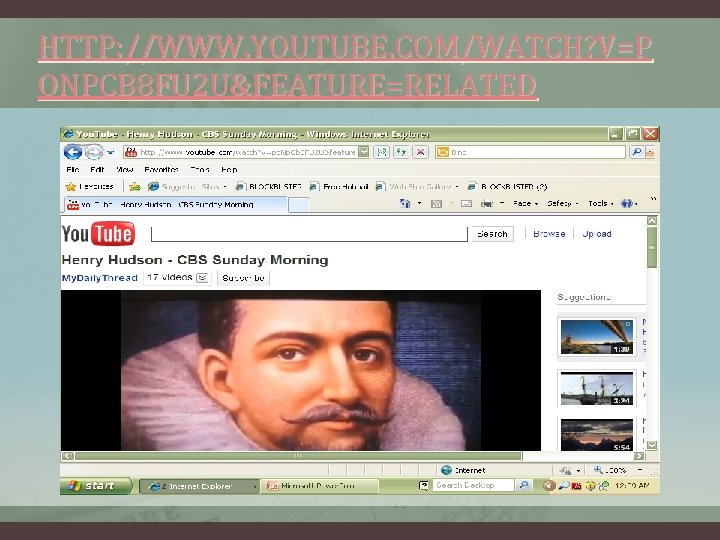
Task: Click the Subscribe button
Action: 243,278
